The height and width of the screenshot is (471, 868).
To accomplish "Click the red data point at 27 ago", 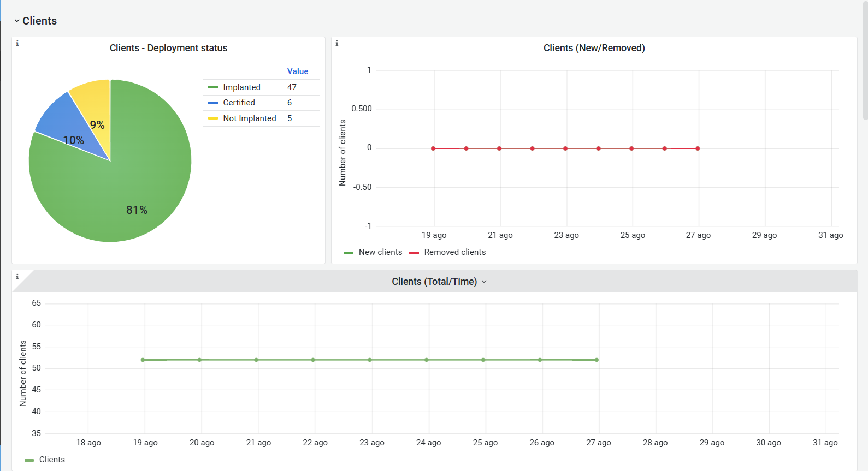I will (x=698, y=148).
